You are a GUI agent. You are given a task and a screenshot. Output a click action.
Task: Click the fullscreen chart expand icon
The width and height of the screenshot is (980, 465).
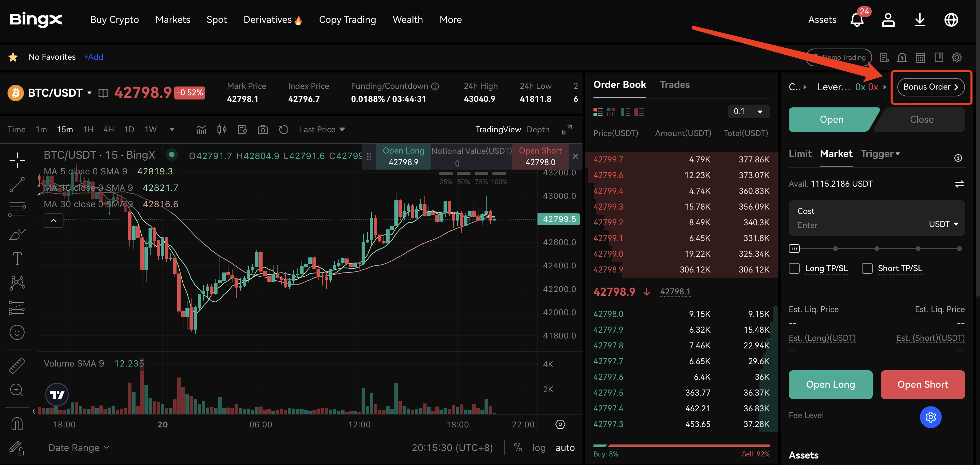[x=566, y=130]
